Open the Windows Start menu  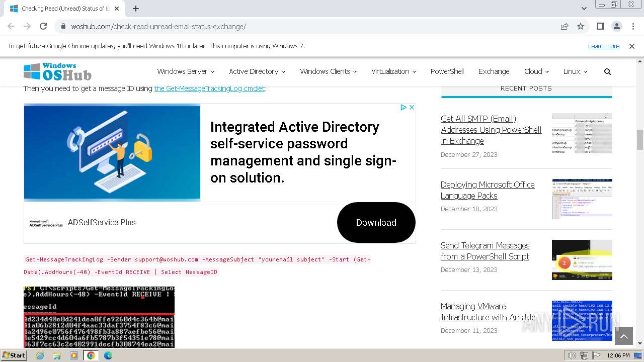[14, 355]
